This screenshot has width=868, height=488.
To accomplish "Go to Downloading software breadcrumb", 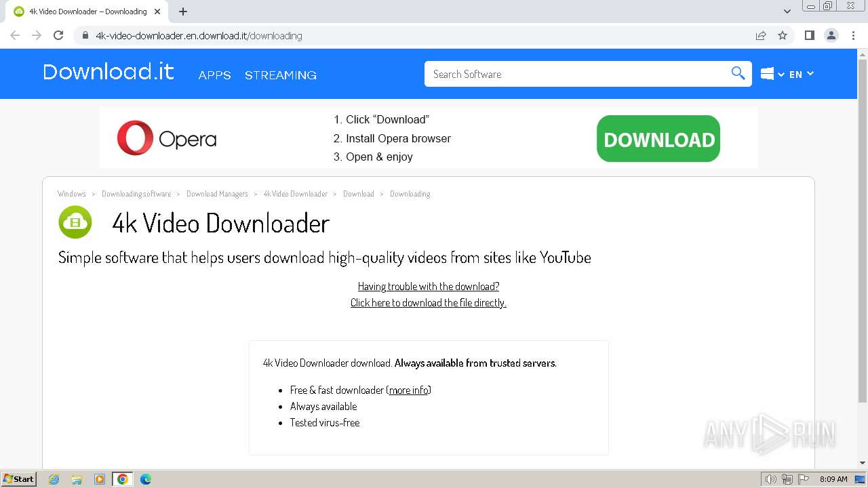I will click(x=136, y=194).
